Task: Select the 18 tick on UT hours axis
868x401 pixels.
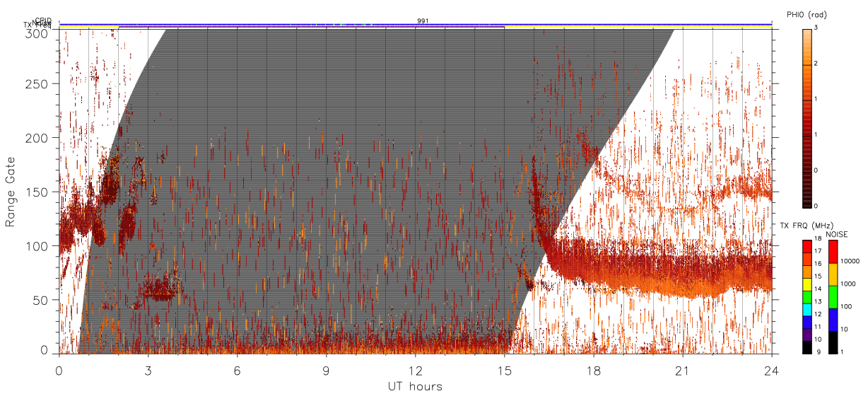Action: 593,369
